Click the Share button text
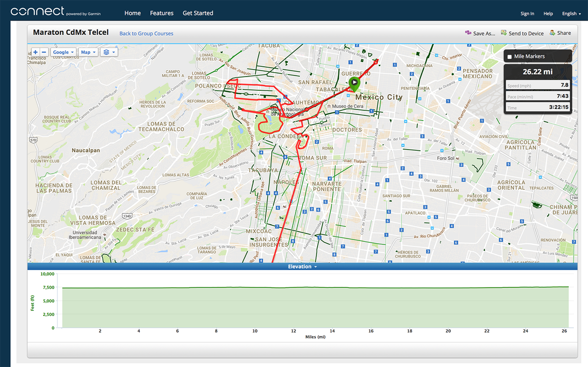This screenshot has height=367, width=588. pyautogui.click(x=564, y=33)
